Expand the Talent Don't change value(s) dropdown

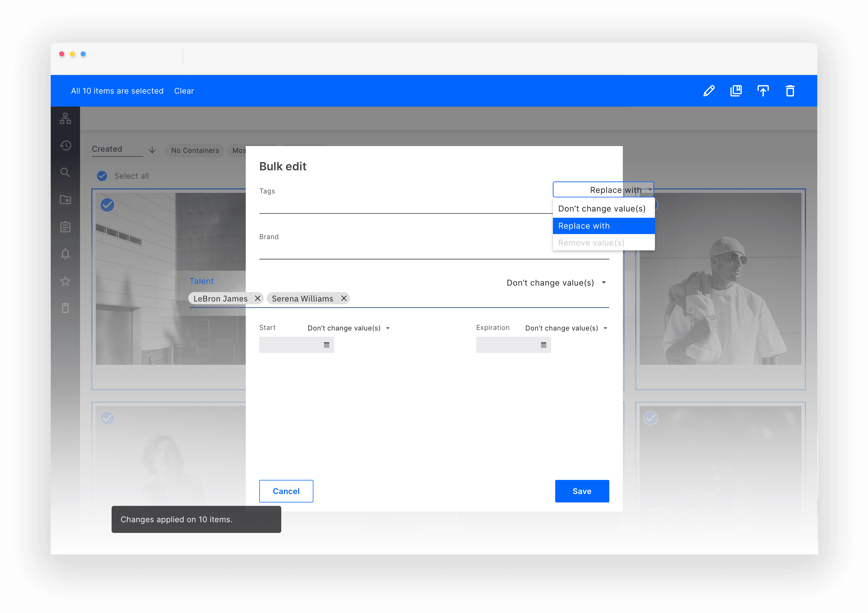[x=556, y=283]
